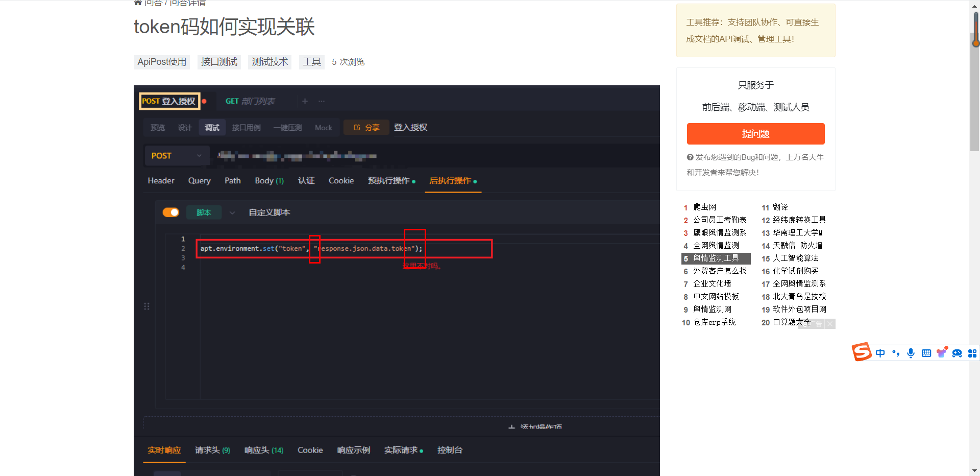This screenshot has width=980, height=476.
Task: Open the Sogou game controller icon
Action: 957,353
